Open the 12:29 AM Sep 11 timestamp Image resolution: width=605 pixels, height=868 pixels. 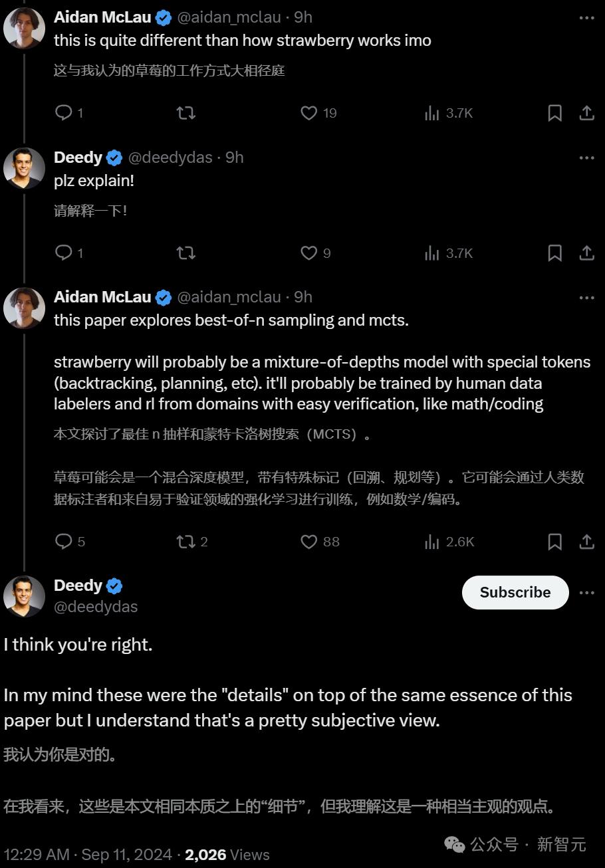click(x=88, y=854)
